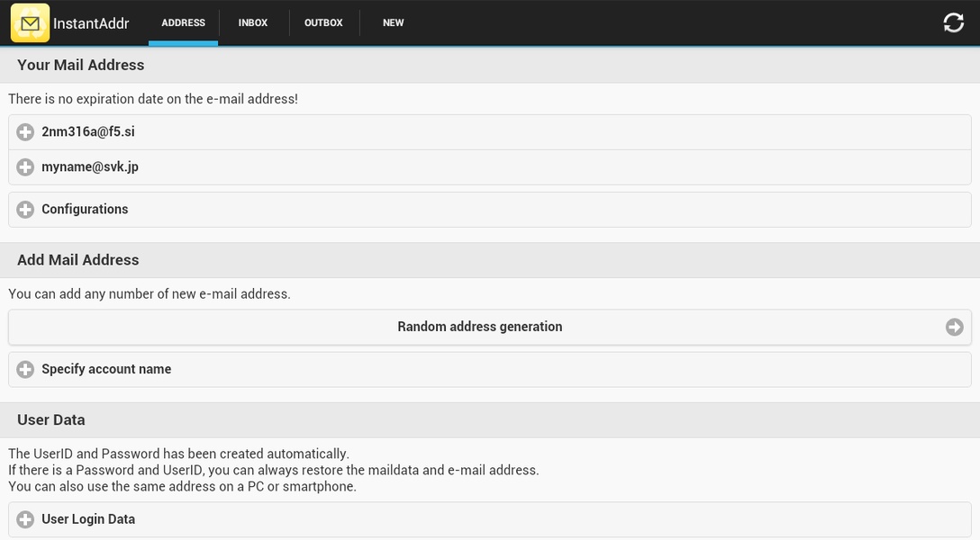Click the 'There is no expiration date' text
980x540 pixels.
(x=153, y=99)
